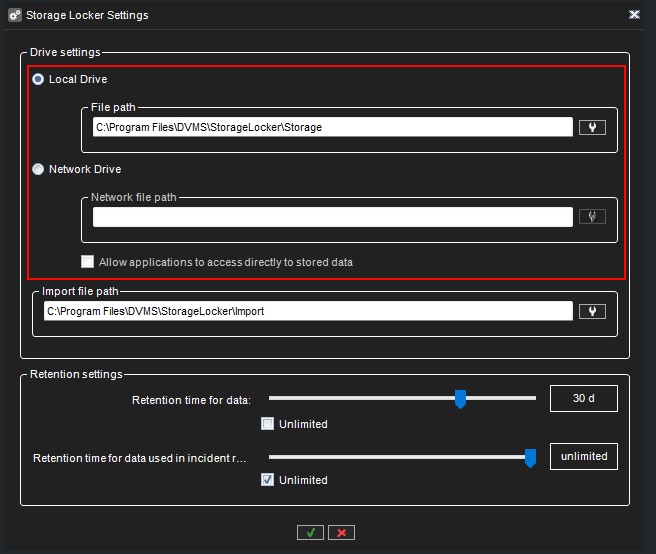This screenshot has height=554, width=656.
Task: Click the wrench button beside Network file path
Action: pyautogui.click(x=592, y=217)
